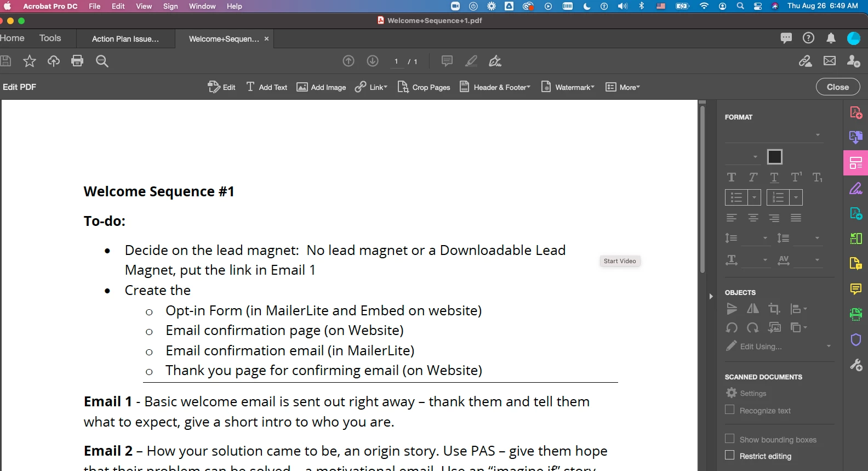Screen dimensions: 868x471
Task: Apply superscript text style
Action: click(796, 177)
